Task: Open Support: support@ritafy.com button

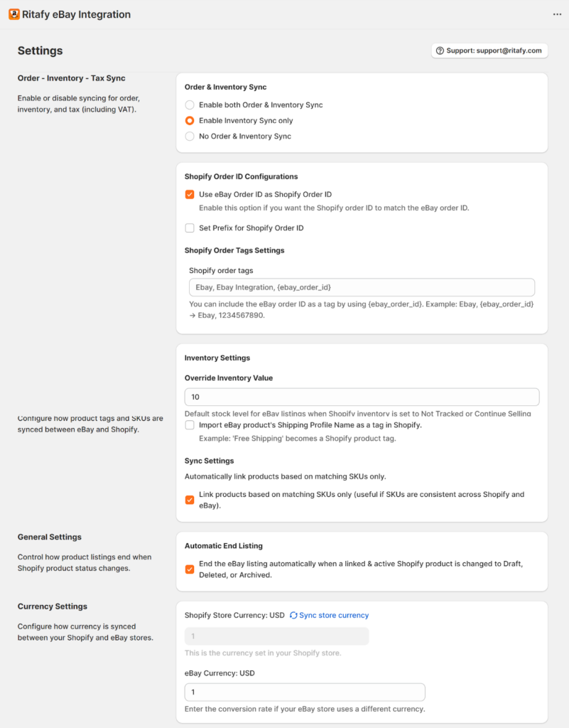Action: 489,50
